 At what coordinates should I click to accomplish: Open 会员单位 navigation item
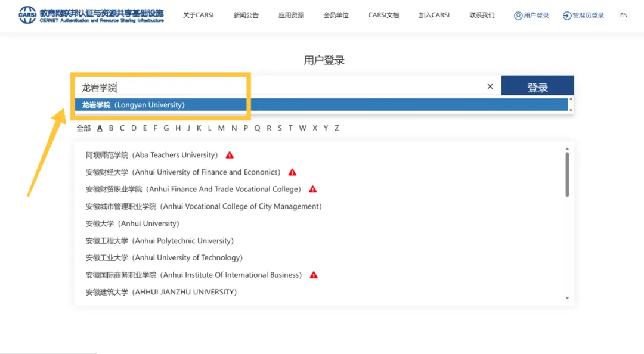[x=336, y=15]
